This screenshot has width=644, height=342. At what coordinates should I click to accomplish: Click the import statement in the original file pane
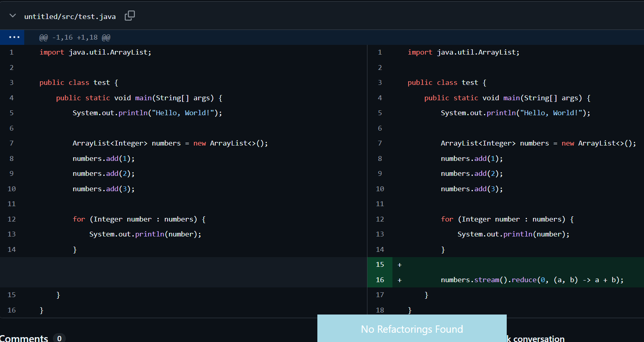coord(95,52)
